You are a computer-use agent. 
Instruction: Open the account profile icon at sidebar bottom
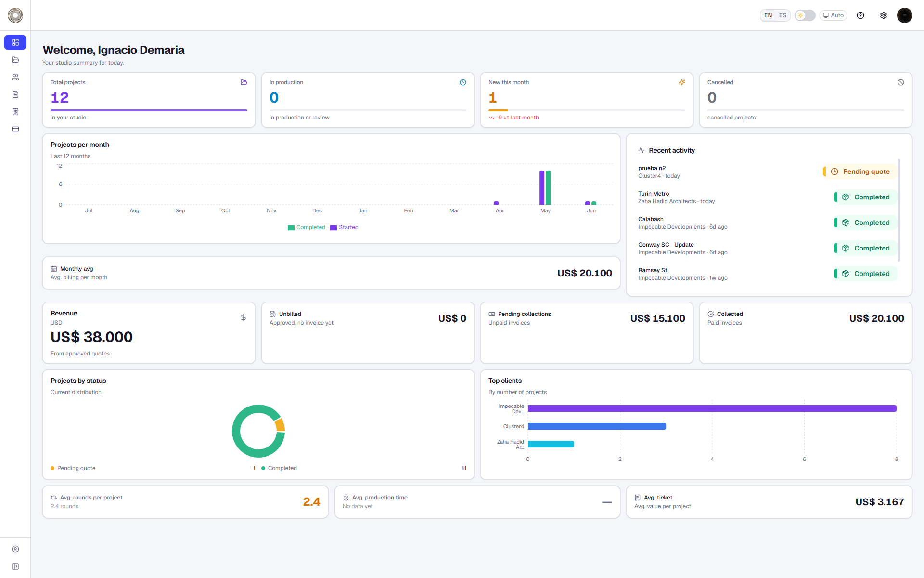[x=15, y=549]
